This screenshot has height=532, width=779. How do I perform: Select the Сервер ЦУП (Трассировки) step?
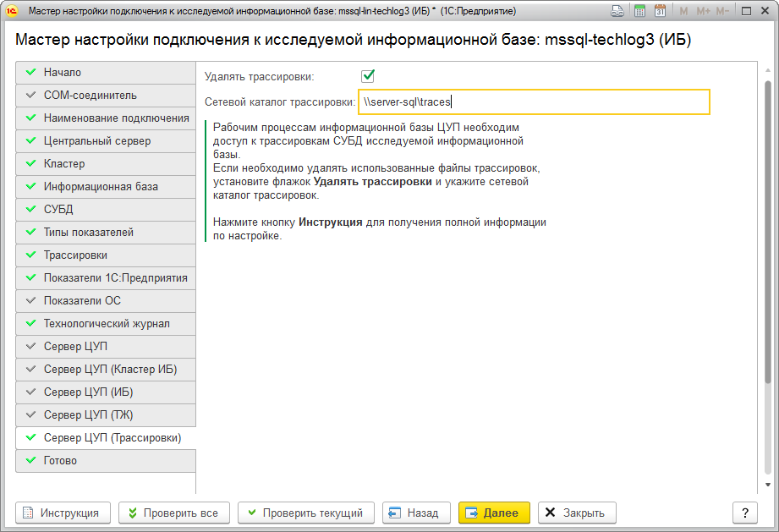pyautogui.click(x=106, y=438)
